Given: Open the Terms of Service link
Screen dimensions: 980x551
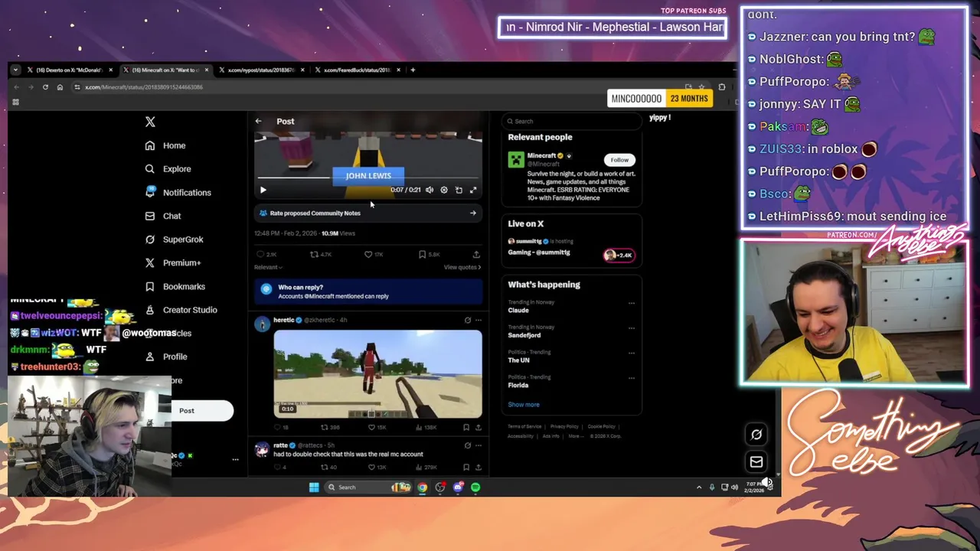Looking at the screenshot, I should click(x=524, y=426).
